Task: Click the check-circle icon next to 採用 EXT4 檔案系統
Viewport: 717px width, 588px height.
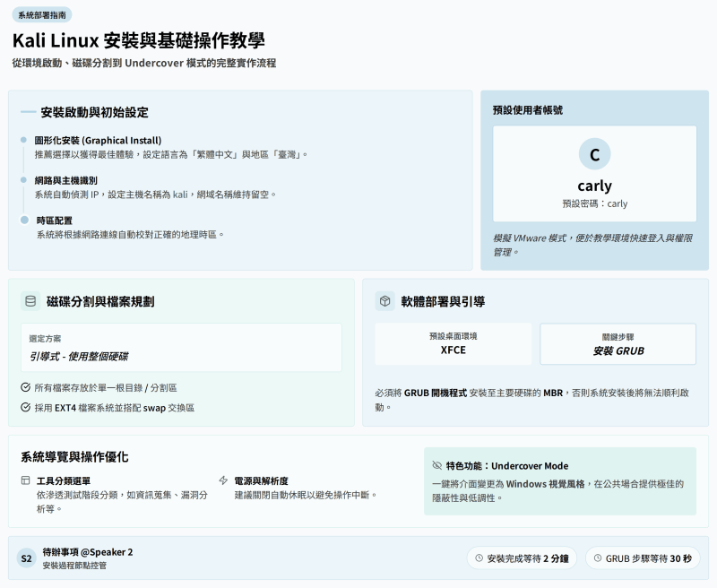Action: click(26, 408)
